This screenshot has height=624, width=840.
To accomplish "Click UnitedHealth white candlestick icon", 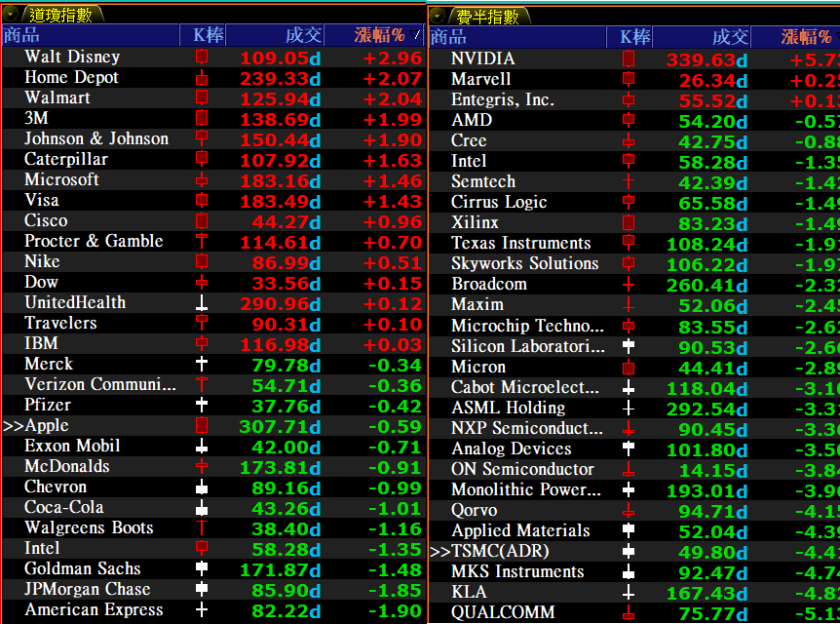I will (202, 302).
